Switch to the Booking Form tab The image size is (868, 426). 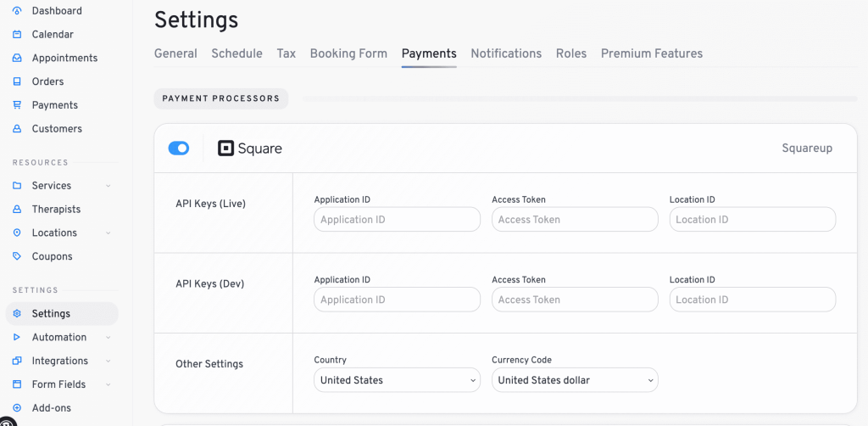[348, 53]
